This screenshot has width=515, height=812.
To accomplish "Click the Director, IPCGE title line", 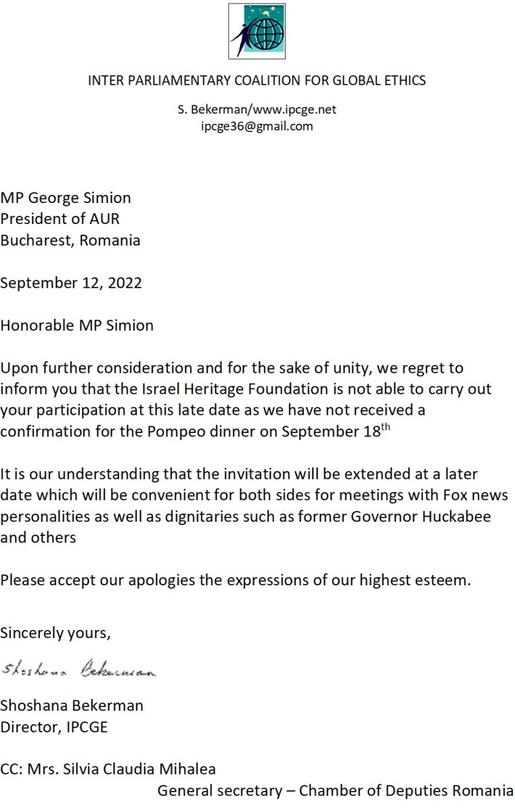I will coord(54,727).
